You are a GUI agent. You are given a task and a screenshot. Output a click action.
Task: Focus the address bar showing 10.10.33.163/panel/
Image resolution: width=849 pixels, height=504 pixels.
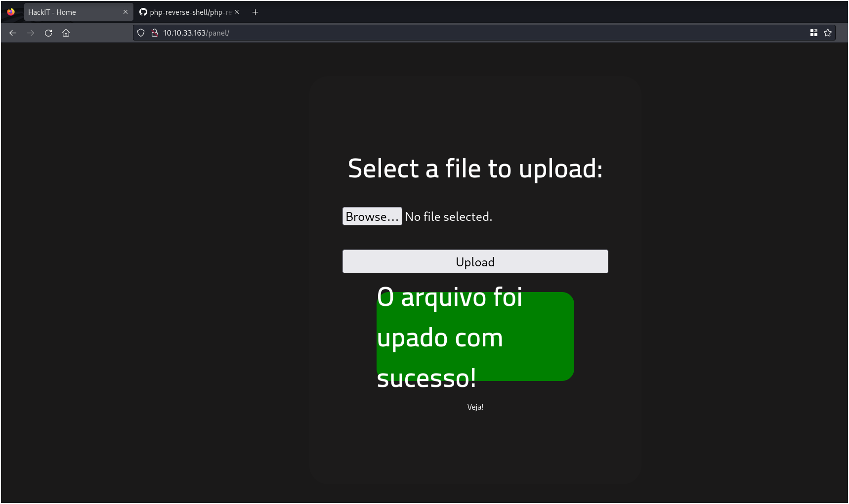tap(445, 33)
